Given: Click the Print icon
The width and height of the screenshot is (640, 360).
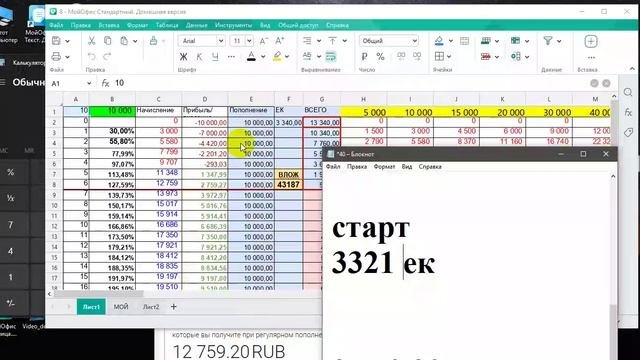Looking at the screenshot, I should (56, 57).
